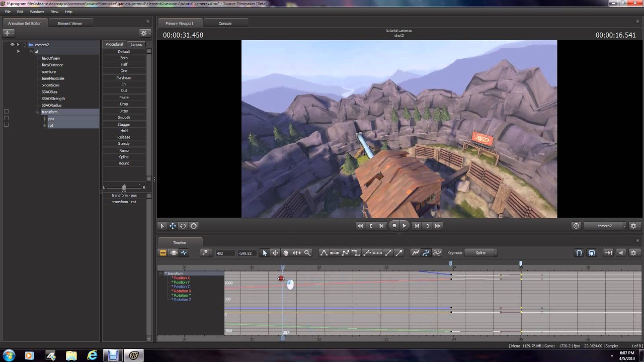
Task: Toggle selection arrow next to camera2
Action: [x=18, y=45]
